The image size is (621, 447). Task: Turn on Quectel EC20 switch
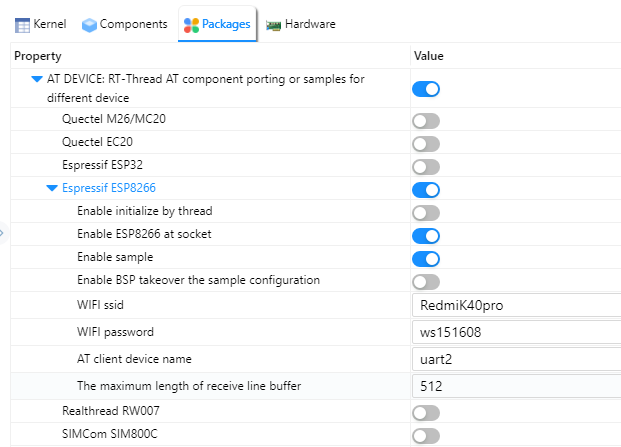426,144
